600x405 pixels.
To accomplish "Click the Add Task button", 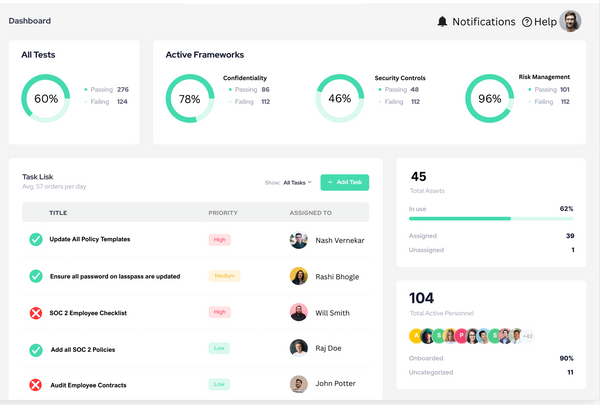I will (x=345, y=182).
